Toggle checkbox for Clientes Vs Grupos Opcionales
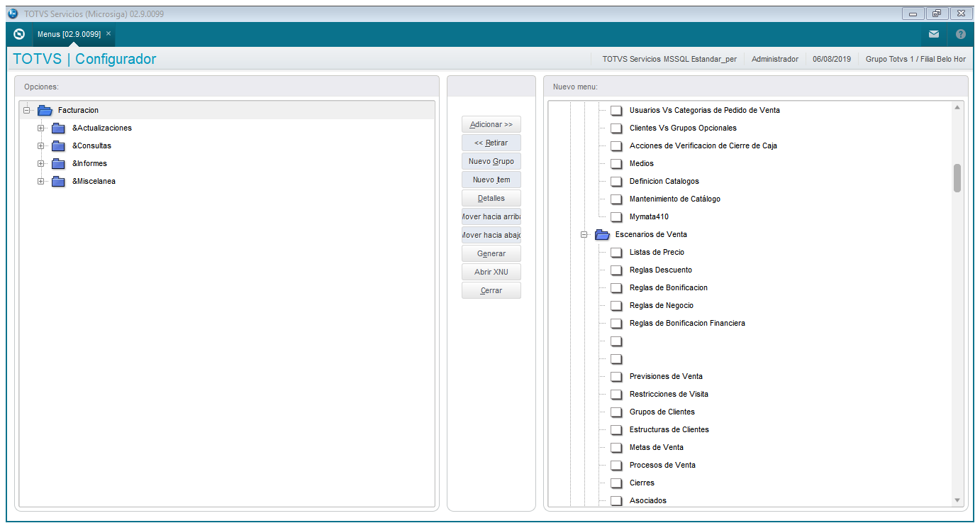Screen dimensions: 980x528 pyautogui.click(x=616, y=128)
